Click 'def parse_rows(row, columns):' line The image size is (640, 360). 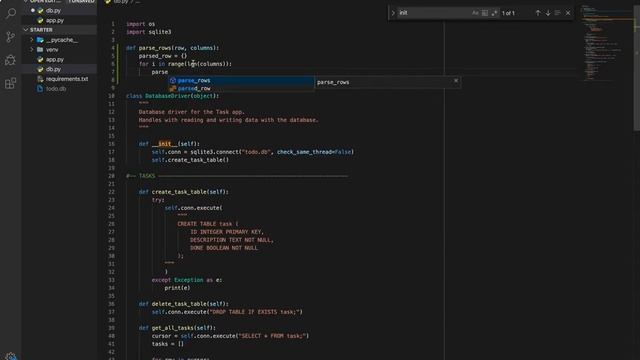coord(172,48)
